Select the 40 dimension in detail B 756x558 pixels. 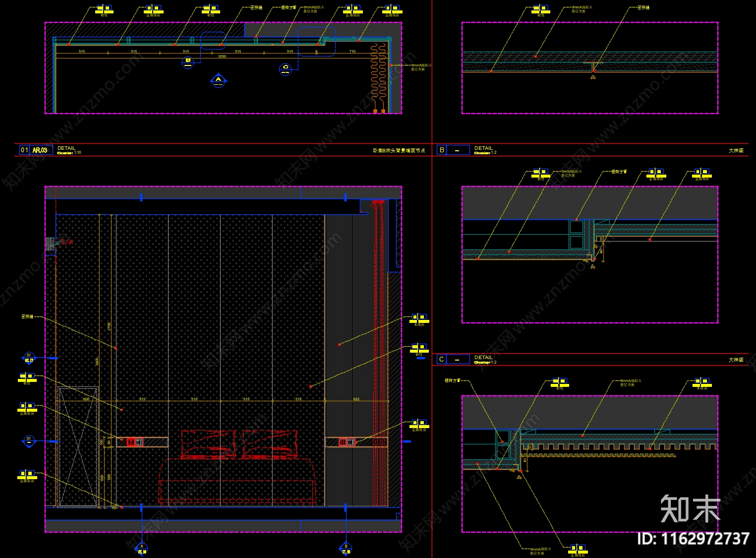[601, 251]
